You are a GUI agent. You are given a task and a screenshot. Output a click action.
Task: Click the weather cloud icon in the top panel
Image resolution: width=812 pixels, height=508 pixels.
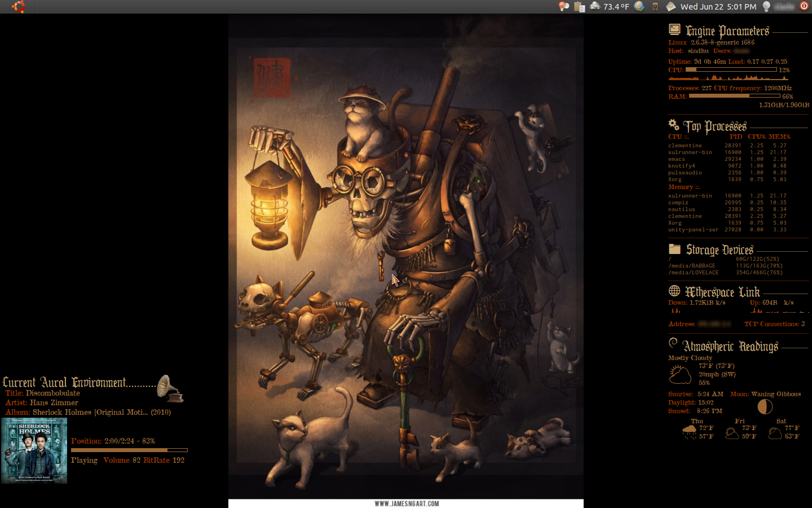[594, 6]
